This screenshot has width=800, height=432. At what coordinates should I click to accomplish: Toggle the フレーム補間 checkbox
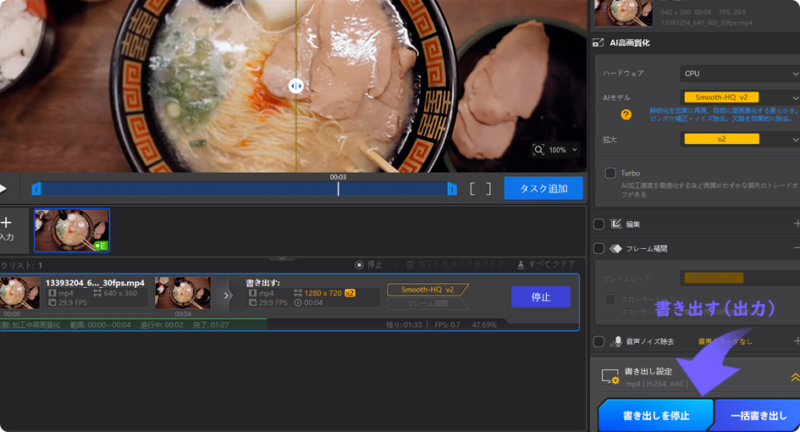[x=599, y=248]
